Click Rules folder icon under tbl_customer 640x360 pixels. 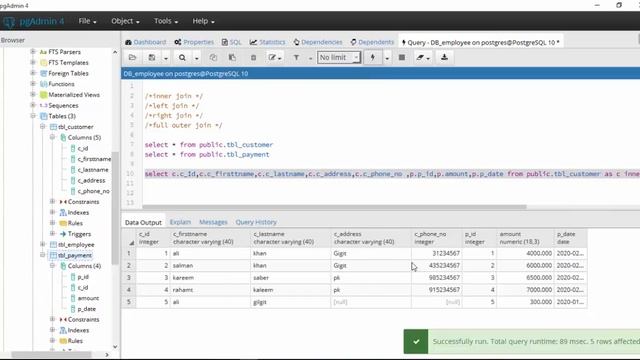pos(63,223)
